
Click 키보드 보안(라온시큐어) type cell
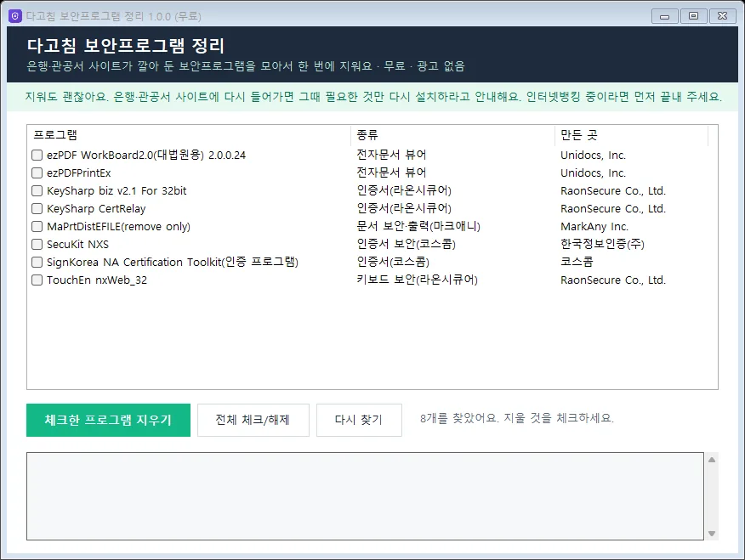point(418,280)
